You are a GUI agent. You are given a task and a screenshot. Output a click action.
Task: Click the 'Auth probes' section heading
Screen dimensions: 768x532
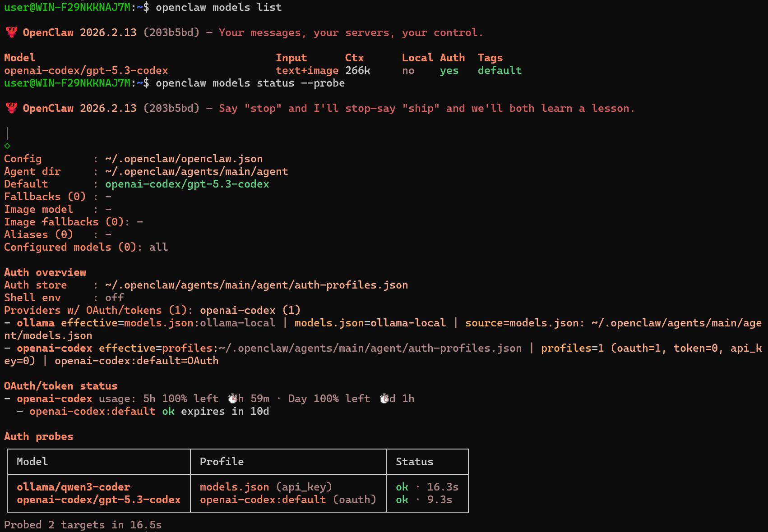tap(38, 436)
